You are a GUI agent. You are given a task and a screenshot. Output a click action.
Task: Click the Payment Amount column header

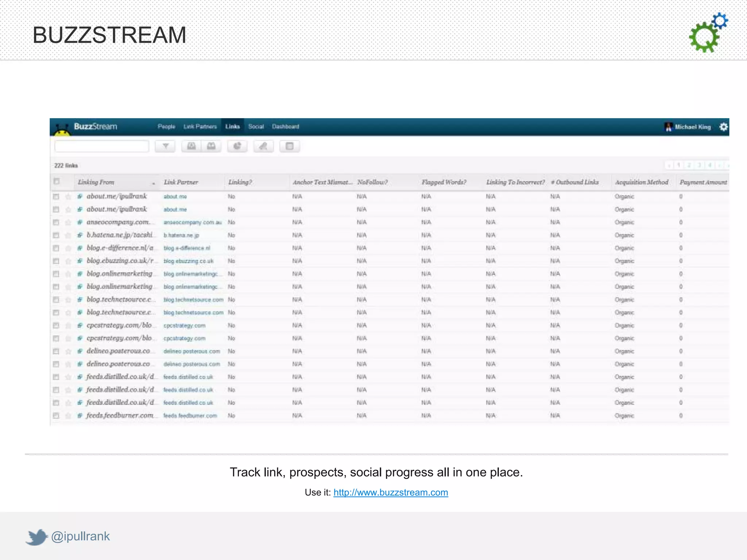click(x=703, y=182)
